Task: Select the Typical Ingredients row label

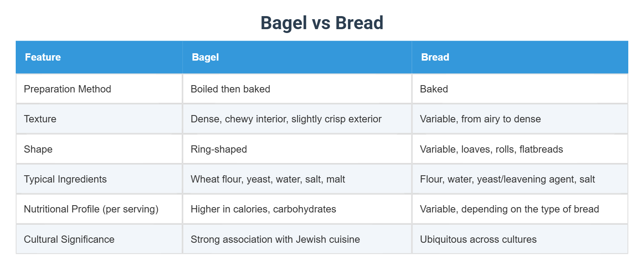Action: 65,179
